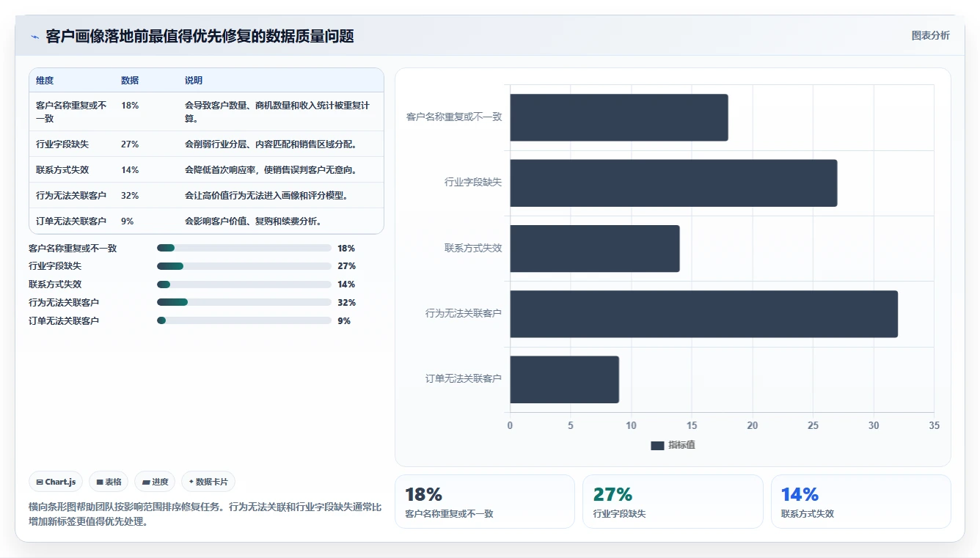The width and height of the screenshot is (980, 558).
Task: Click the 图表分析 label in header
Action: pyautogui.click(x=930, y=35)
